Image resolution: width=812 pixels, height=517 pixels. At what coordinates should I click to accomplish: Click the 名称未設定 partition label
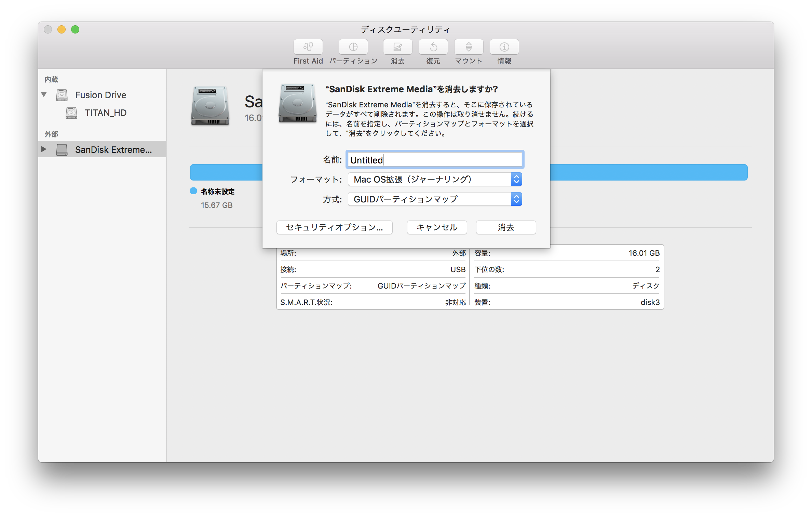218,191
